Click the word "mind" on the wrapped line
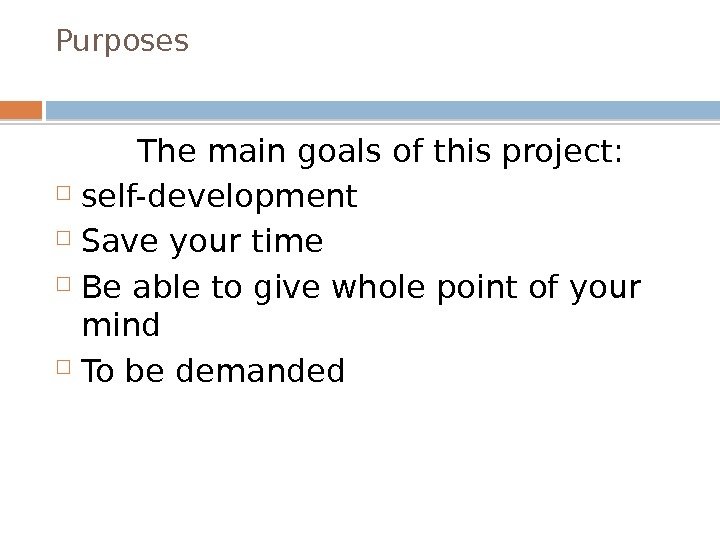This screenshot has width=720, height=540. [x=120, y=327]
